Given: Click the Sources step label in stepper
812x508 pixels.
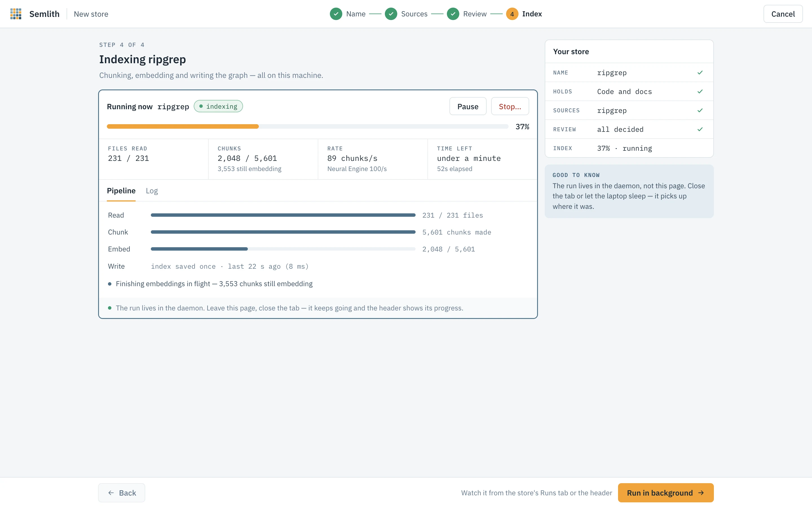Looking at the screenshot, I should coord(414,14).
